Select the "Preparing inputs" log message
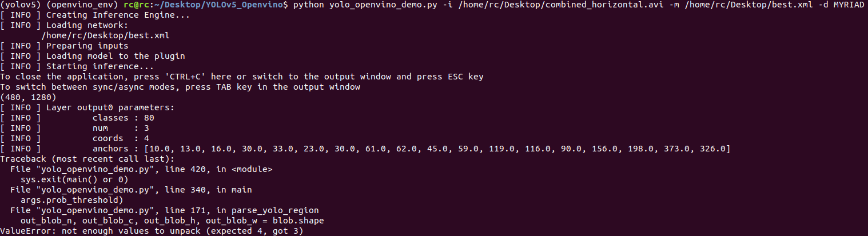The image size is (868, 236). 87,46
